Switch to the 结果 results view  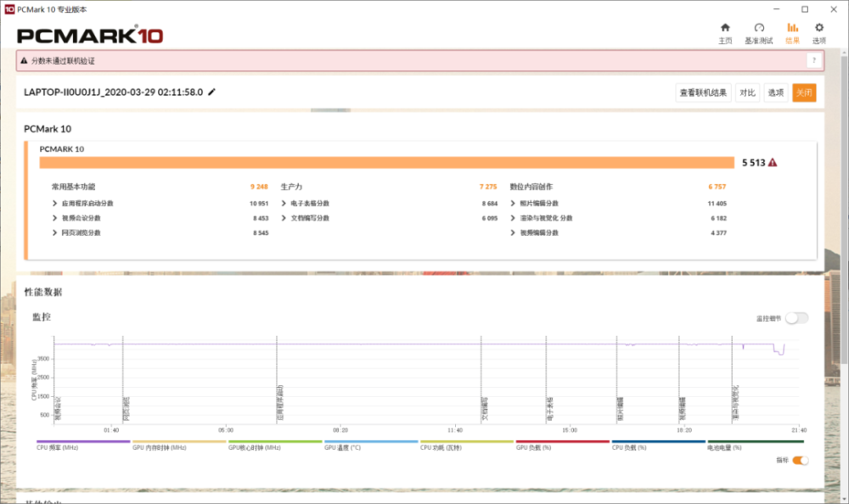tap(792, 33)
